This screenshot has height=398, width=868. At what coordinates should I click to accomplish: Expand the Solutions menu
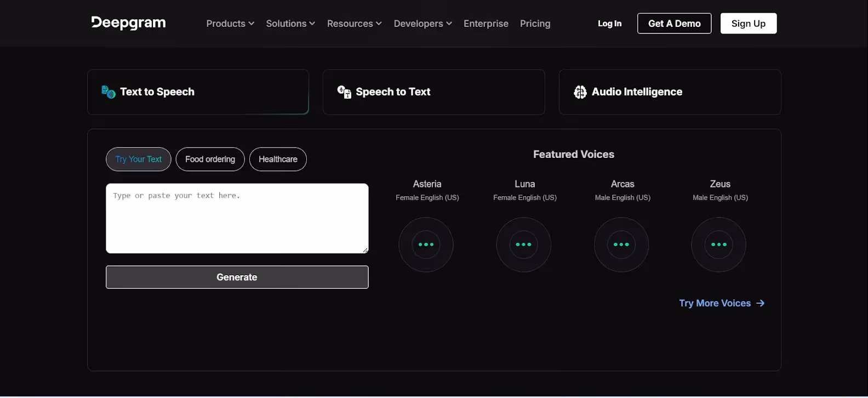click(290, 24)
